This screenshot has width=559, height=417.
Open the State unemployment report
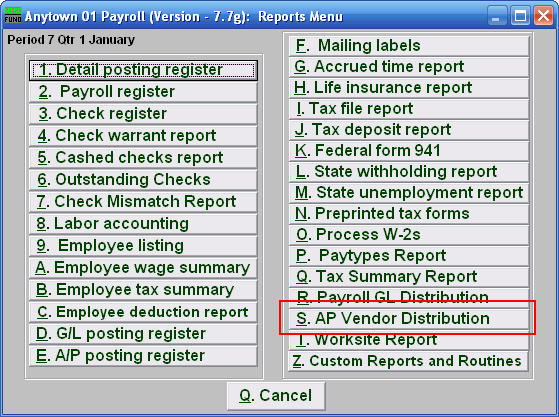click(x=409, y=193)
